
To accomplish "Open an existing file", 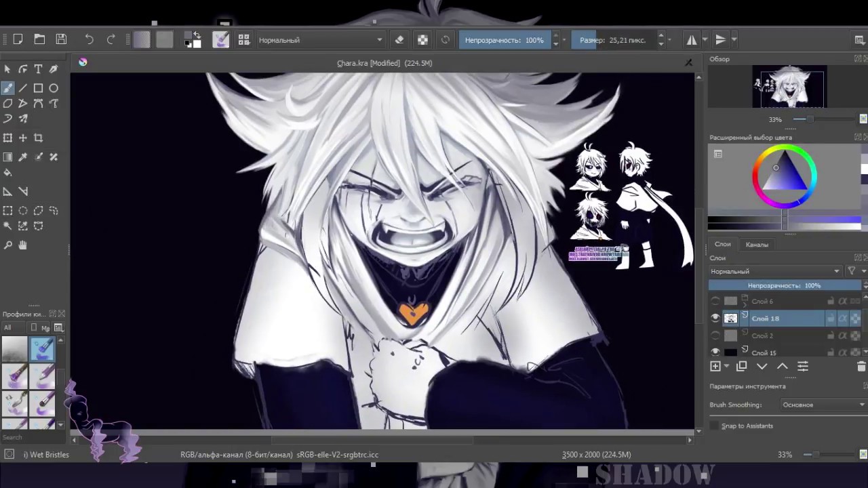I will 39,39.
